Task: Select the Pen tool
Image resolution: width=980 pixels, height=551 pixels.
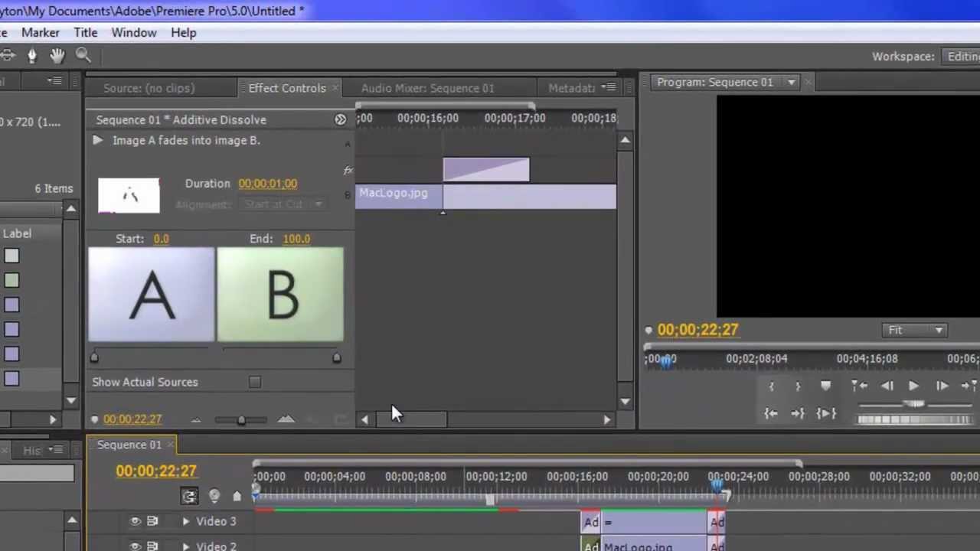Action: click(31, 55)
